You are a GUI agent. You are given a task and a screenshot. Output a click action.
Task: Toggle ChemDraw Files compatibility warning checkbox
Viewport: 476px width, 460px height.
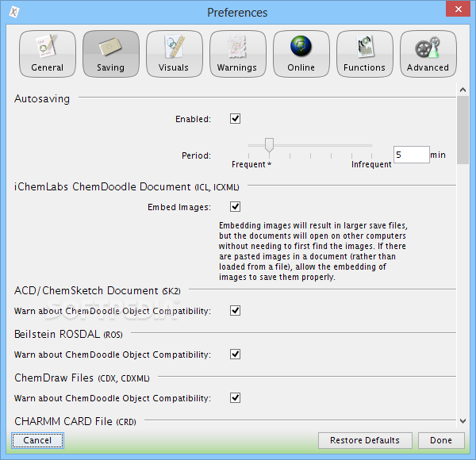click(235, 397)
